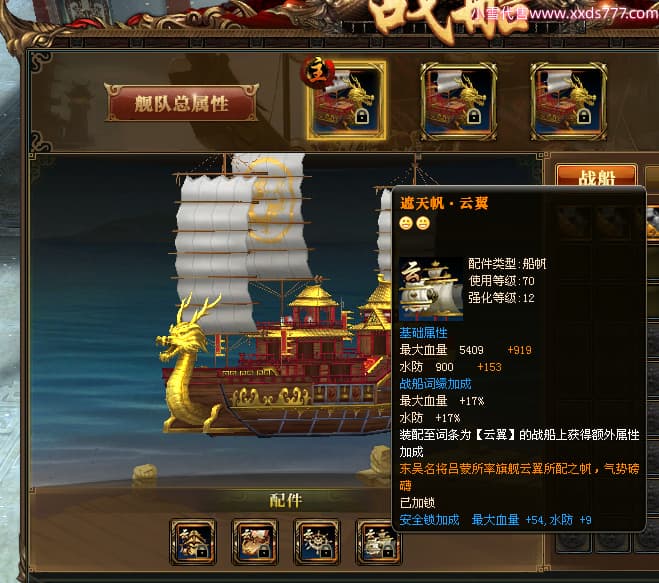Click the second accessory slot with flag
This screenshot has height=583, width=659.
point(255,542)
